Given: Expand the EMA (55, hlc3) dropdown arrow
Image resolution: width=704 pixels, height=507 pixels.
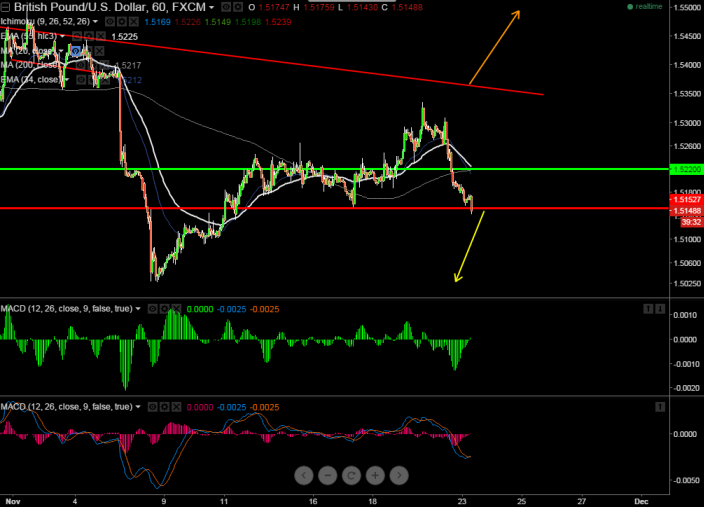Looking at the screenshot, I should click(x=62, y=36).
